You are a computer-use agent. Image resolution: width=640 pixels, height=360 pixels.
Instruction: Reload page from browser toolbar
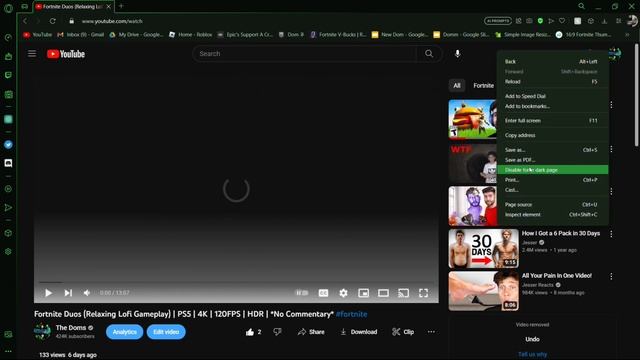pos(53,21)
